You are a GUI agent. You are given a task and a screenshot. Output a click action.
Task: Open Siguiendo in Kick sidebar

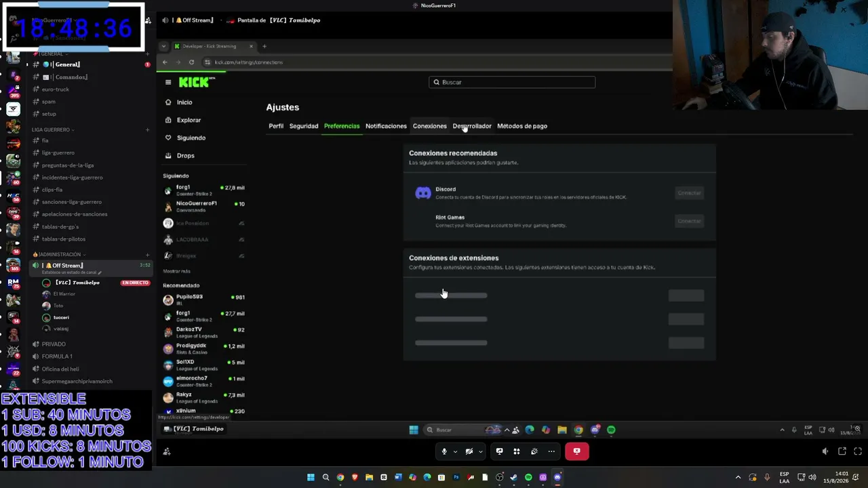[191, 138]
